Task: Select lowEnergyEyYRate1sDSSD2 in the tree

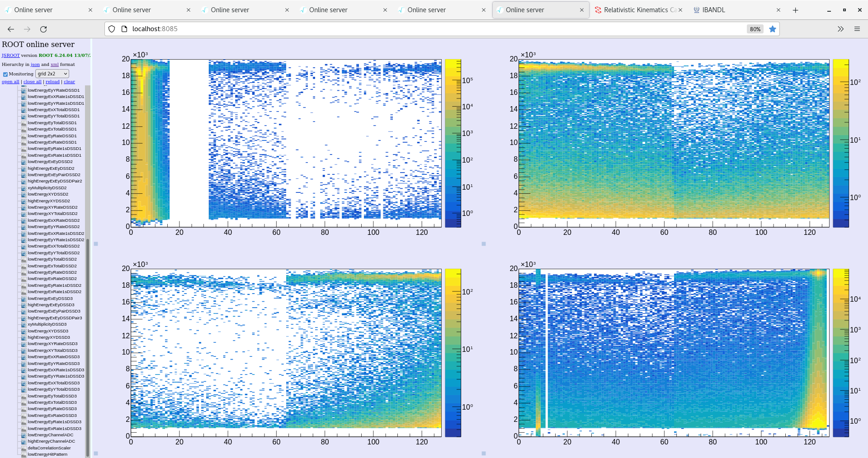Action: click(x=56, y=240)
